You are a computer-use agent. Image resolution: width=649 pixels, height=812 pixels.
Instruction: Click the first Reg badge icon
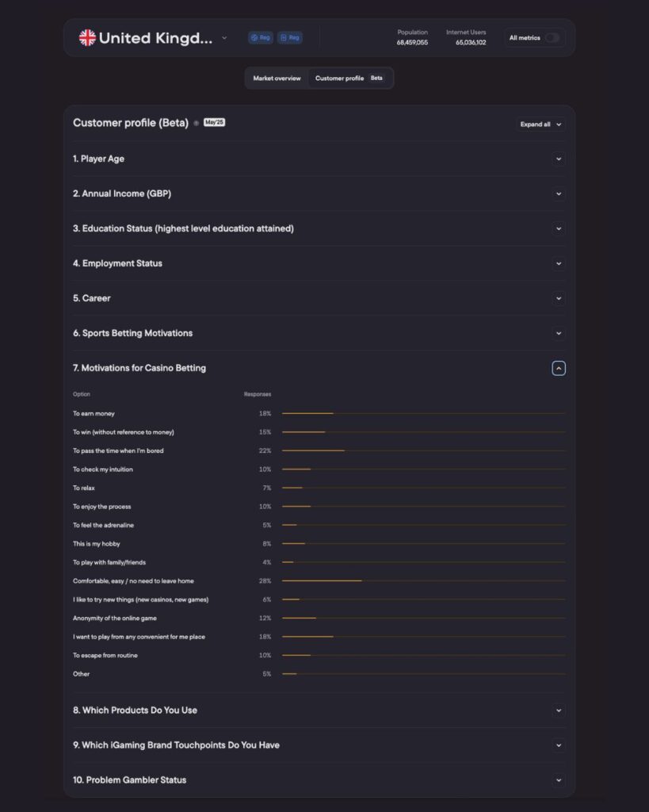pyautogui.click(x=261, y=37)
